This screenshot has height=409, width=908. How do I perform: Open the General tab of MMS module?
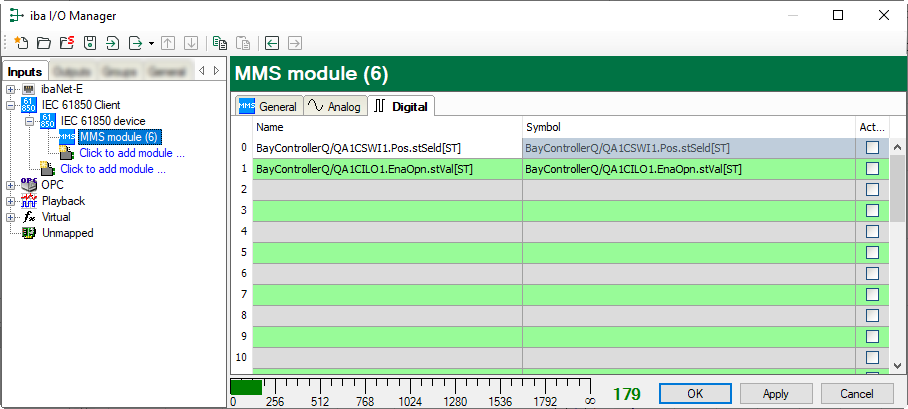pos(267,106)
